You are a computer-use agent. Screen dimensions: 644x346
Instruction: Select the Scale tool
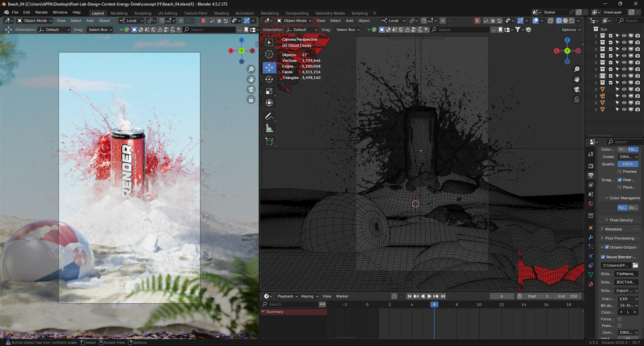point(269,91)
